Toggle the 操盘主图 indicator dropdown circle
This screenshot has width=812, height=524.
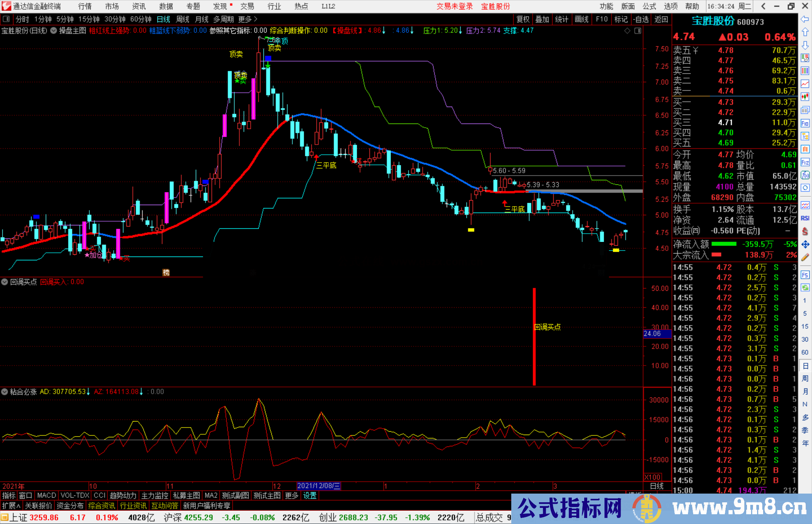pyautogui.click(x=54, y=30)
